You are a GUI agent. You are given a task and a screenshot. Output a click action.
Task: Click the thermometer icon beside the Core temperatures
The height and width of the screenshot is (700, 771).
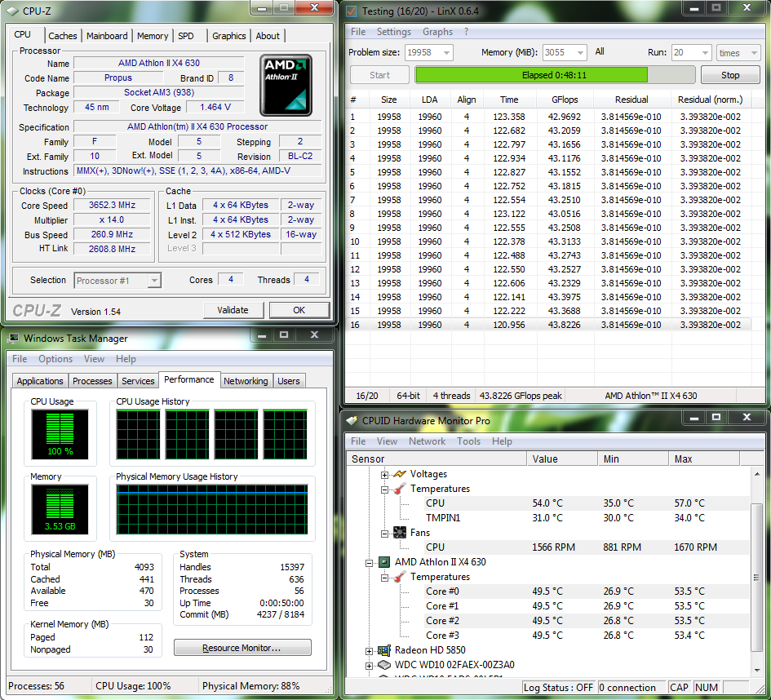[400, 577]
